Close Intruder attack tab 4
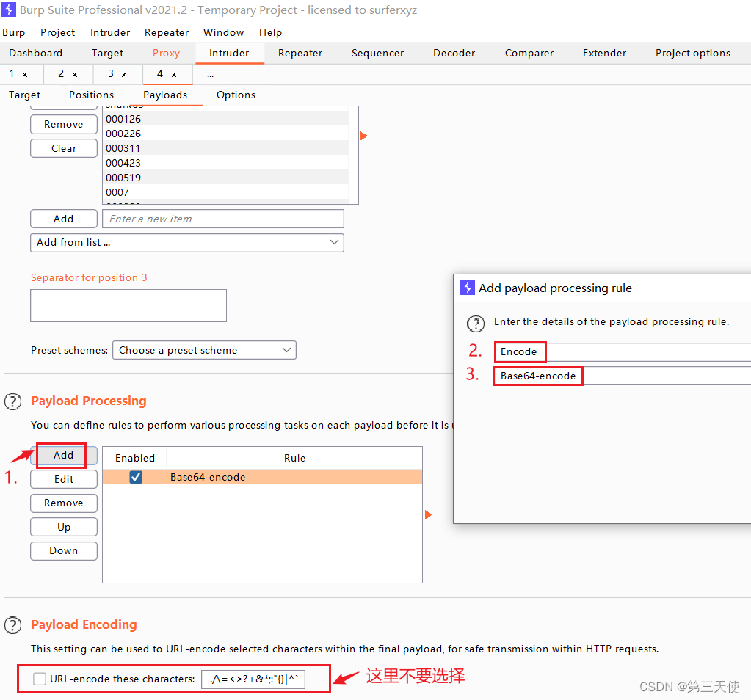Screen dimensions: 751x700 click(x=174, y=75)
